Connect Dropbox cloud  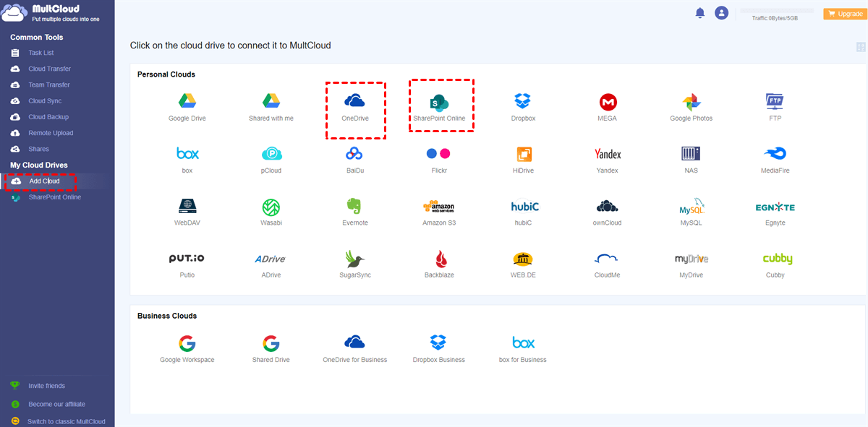coord(523,107)
